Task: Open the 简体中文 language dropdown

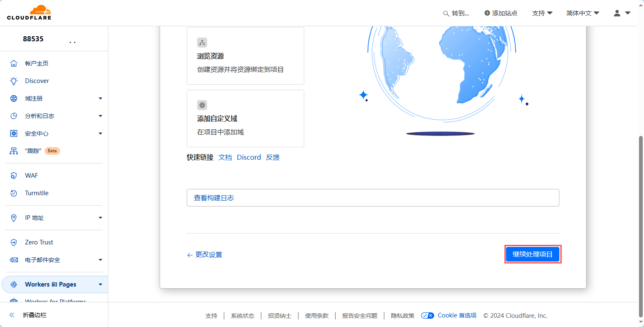Action: point(583,13)
